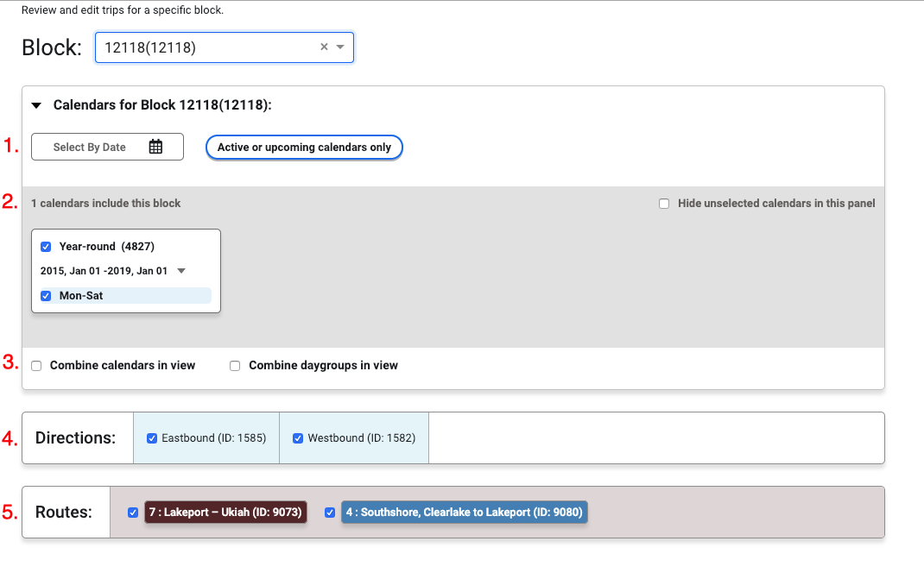
Task: Click the Westbound (ID: 1582) label
Action: point(362,437)
